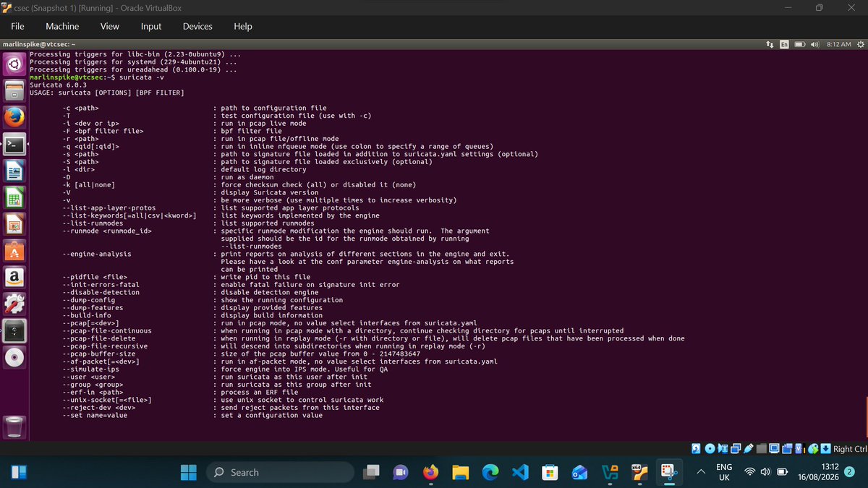Click VirtualBox network adapters indicator

(x=736, y=449)
